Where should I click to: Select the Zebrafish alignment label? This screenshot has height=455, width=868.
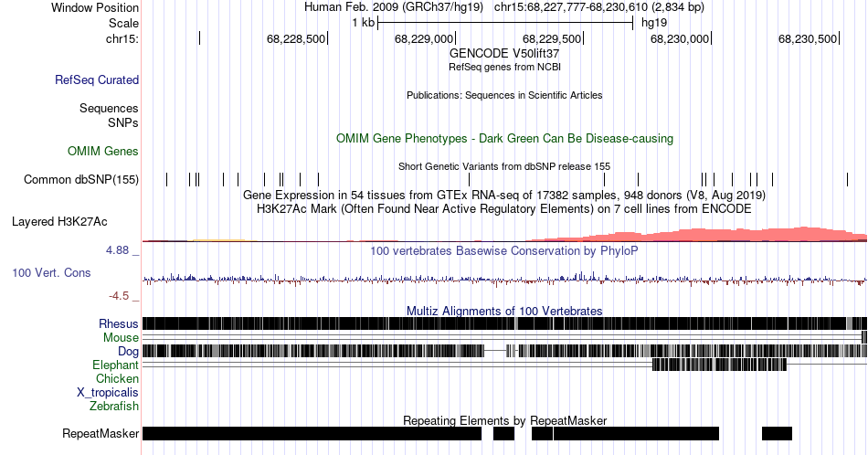(x=114, y=406)
